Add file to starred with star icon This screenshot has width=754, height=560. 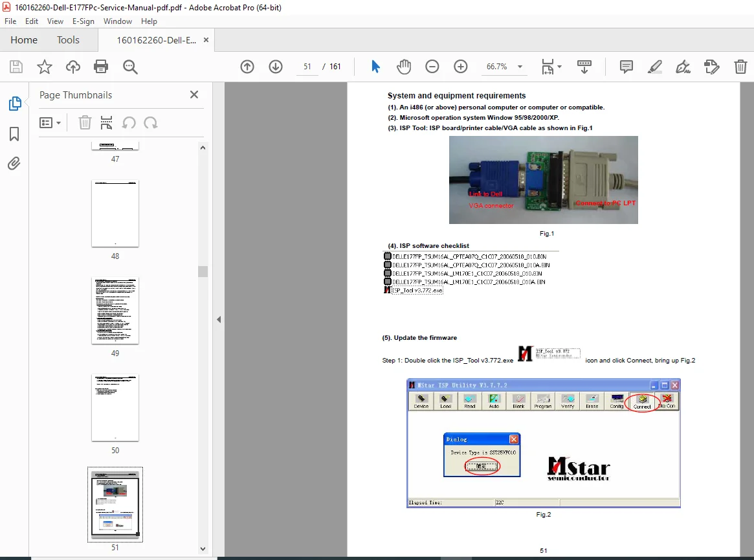pos(44,67)
